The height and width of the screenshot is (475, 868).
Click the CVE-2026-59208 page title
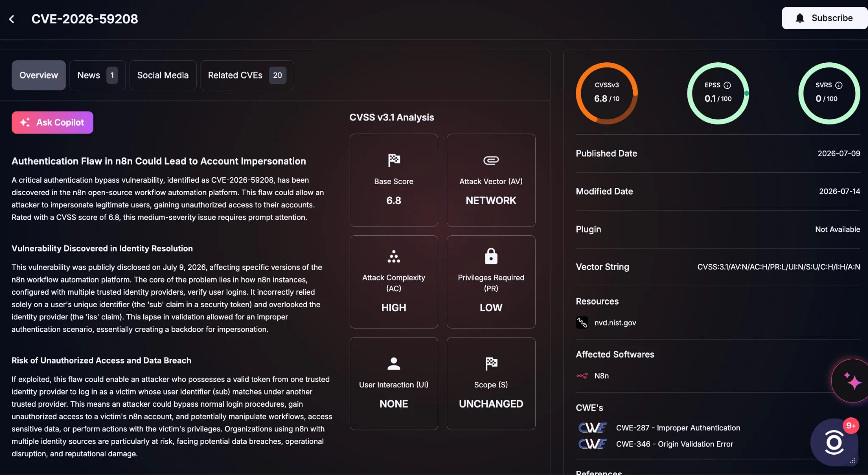coord(85,19)
